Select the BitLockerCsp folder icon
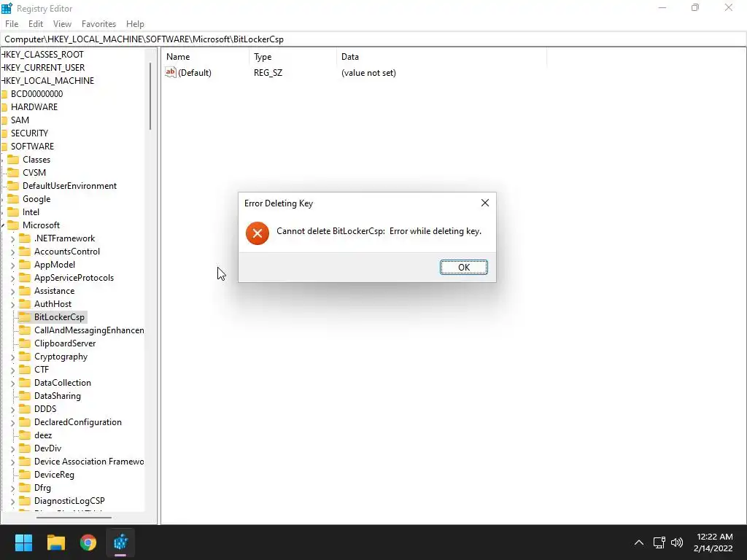This screenshot has height=560, width=747. (x=25, y=317)
